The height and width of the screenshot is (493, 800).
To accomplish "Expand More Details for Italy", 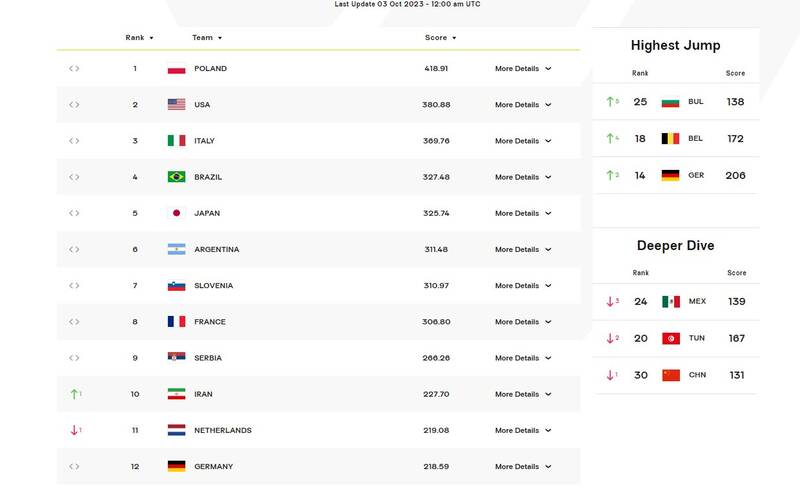I will (x=523, y=141).
